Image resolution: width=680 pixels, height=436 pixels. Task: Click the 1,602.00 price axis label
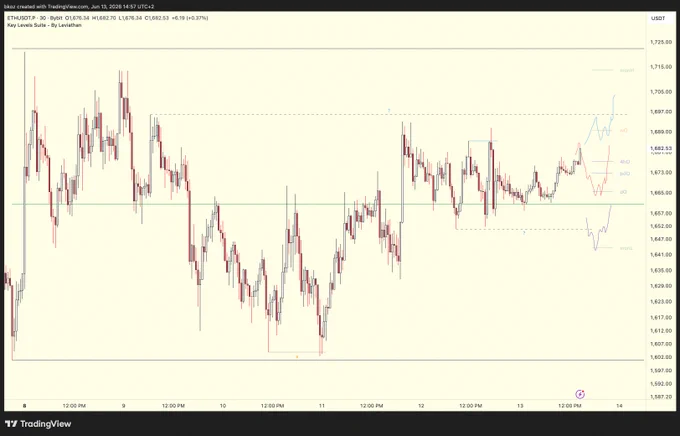(x=661, y=357)
